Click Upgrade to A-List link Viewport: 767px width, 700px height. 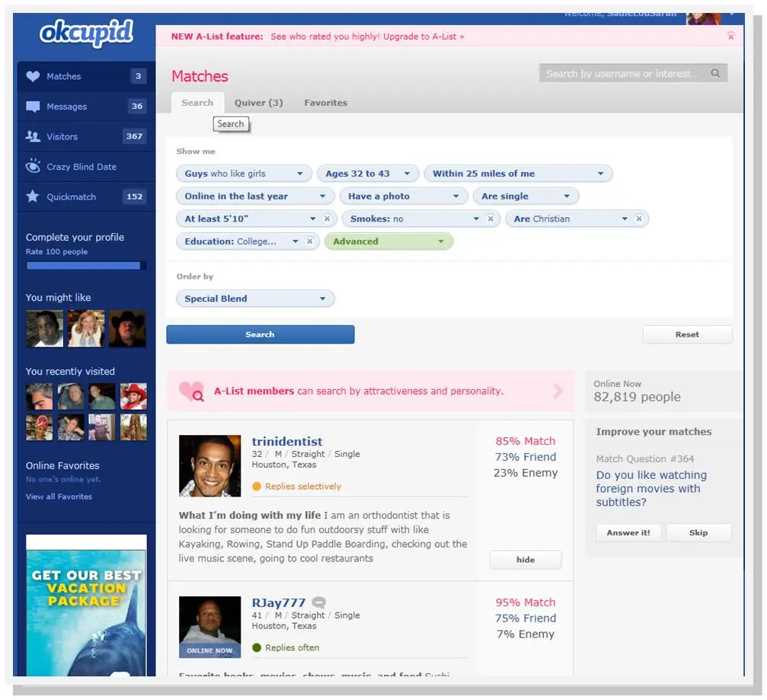[423, 37]
